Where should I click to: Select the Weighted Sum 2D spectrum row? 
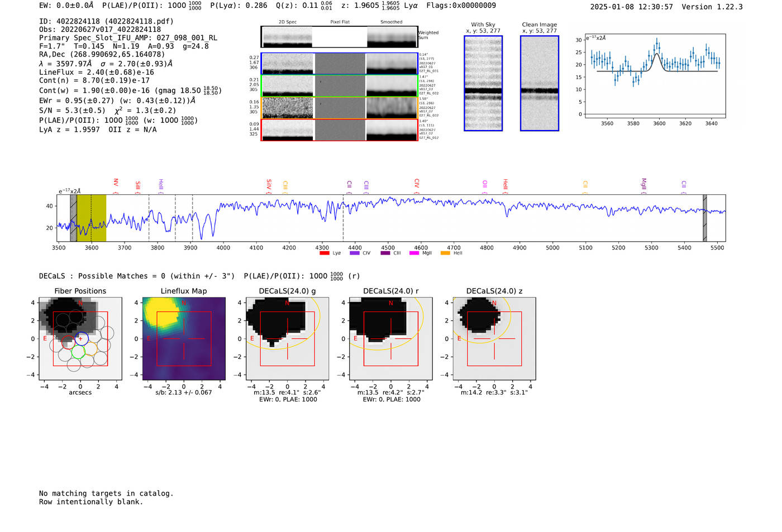(339, 37)
